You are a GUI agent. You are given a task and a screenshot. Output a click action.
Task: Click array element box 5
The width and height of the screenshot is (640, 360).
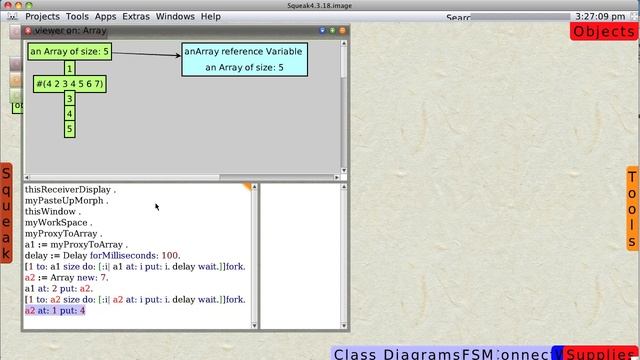click(70, 129)
